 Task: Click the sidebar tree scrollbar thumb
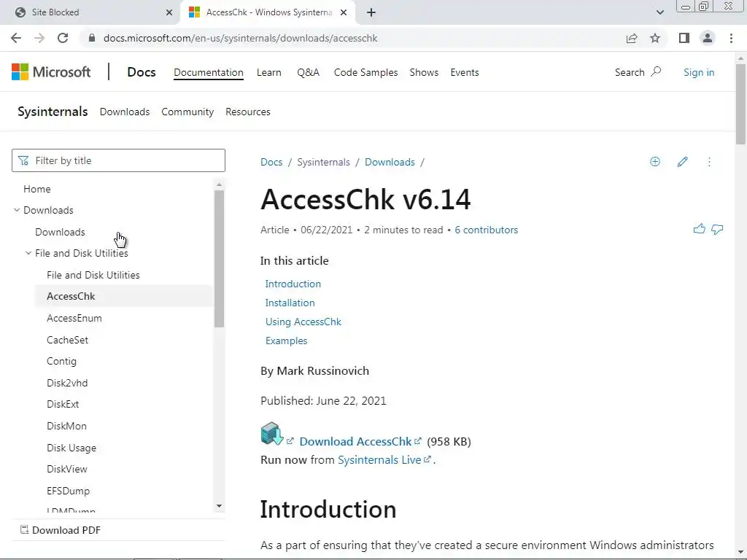click(x=219, y=259)
